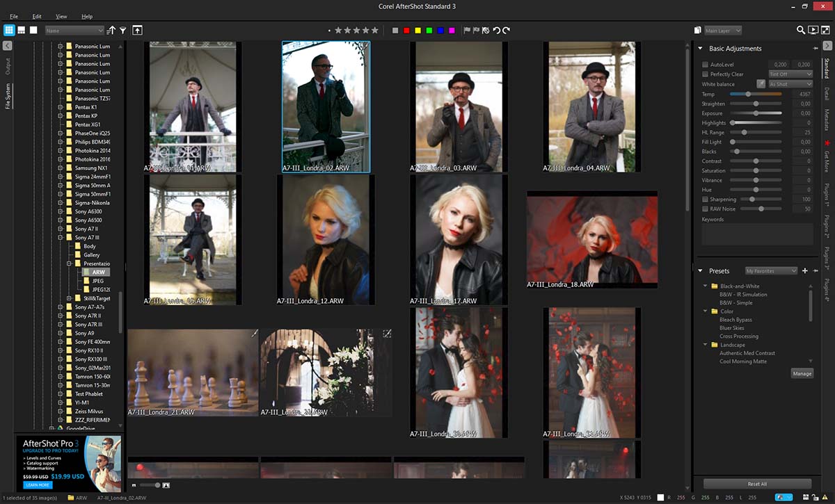Screen dimensions: 835x504
Task: Click the Reset All button
Action: click(757, 484)
